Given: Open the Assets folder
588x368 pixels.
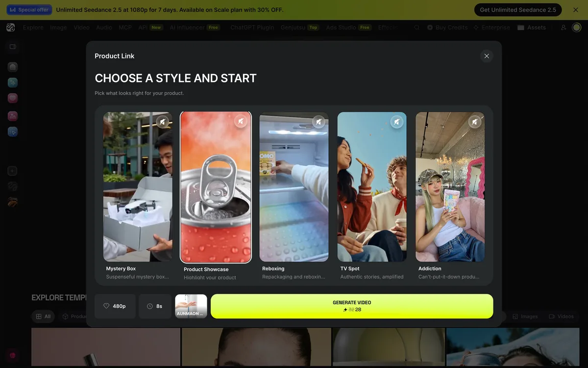Looking at the screenshot, I should [532, 27].
